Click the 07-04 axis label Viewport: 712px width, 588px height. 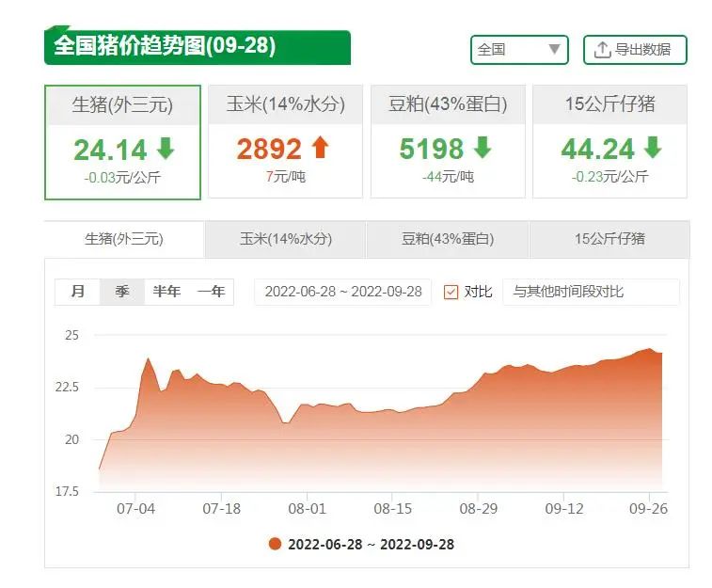[135, 509]
